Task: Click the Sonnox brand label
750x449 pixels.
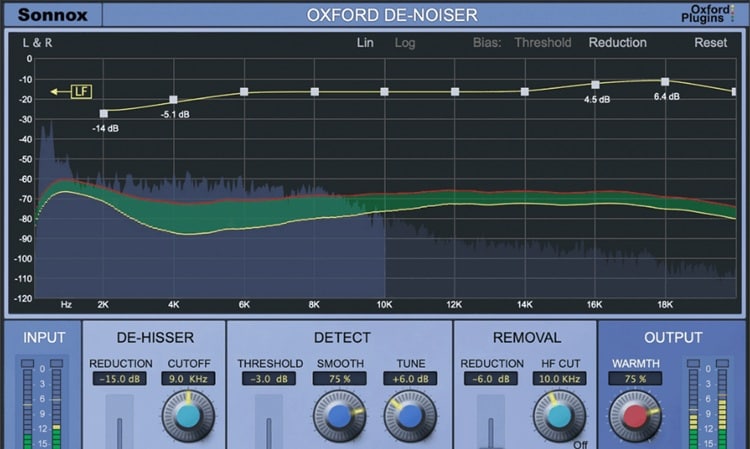Action: click(x=53, y=15)
